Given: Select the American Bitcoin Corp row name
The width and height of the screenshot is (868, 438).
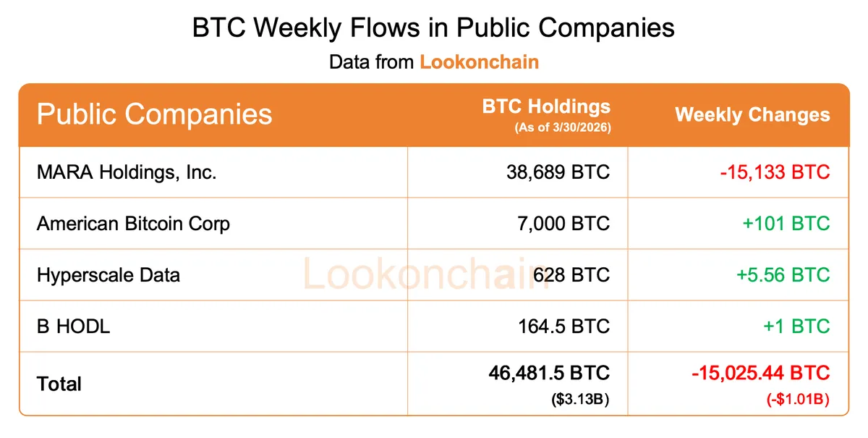Looking at the screenshot, I should click(133, 223).
